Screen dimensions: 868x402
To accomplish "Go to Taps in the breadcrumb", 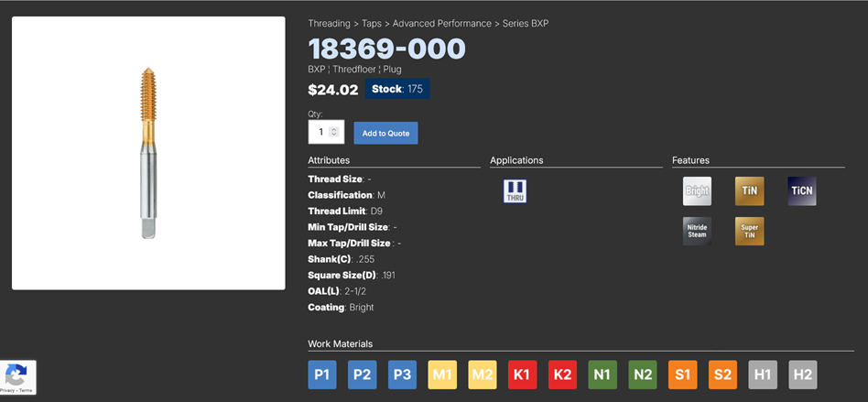I will [x=370, y=23].
